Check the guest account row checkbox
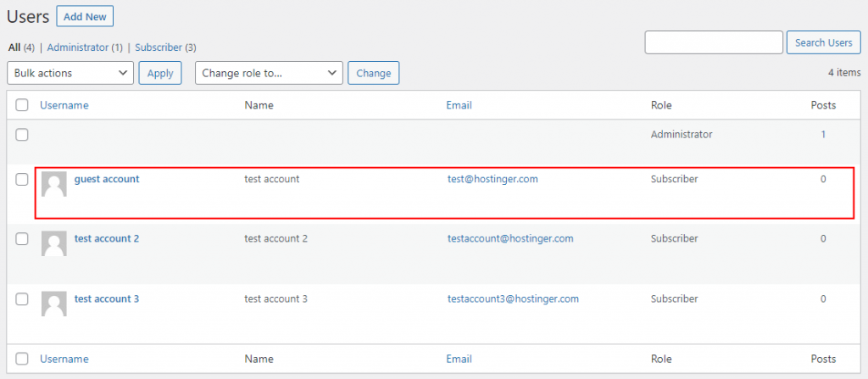 point(22,179)
